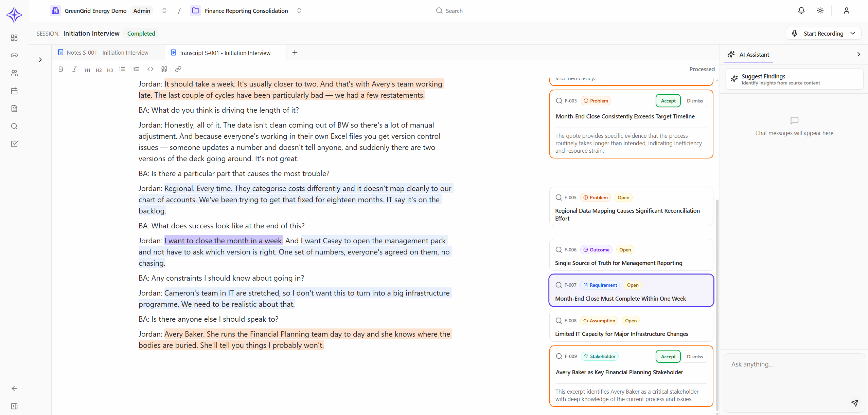
Task: Dismiss finding F-003
Action: [695, 101]
